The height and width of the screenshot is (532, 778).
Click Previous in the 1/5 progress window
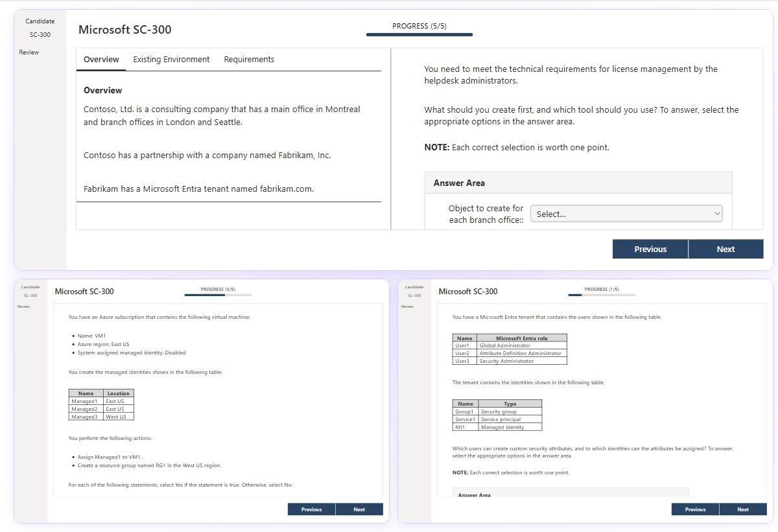(x=696, y=509)
